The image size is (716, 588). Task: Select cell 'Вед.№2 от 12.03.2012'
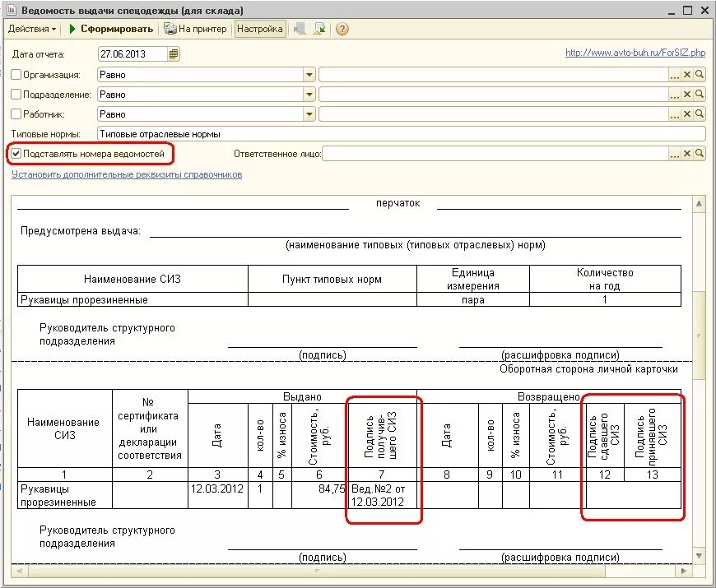[382, 495]
